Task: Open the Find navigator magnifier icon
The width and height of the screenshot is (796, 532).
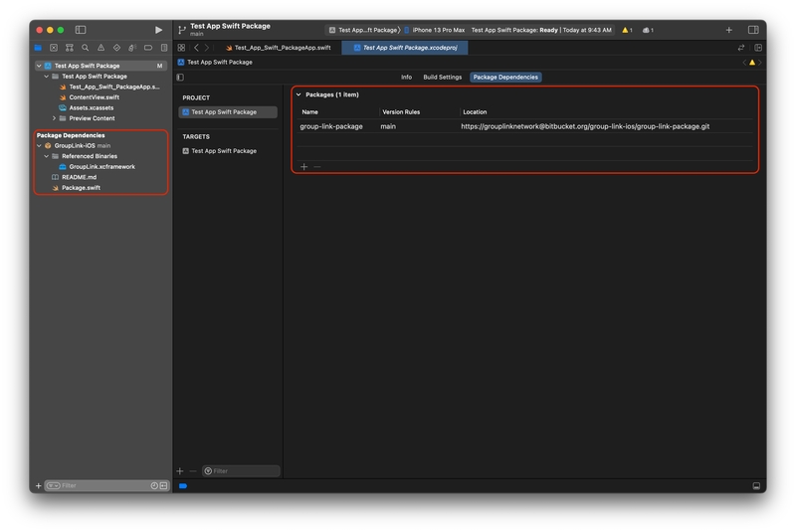Action: [86, 48]
